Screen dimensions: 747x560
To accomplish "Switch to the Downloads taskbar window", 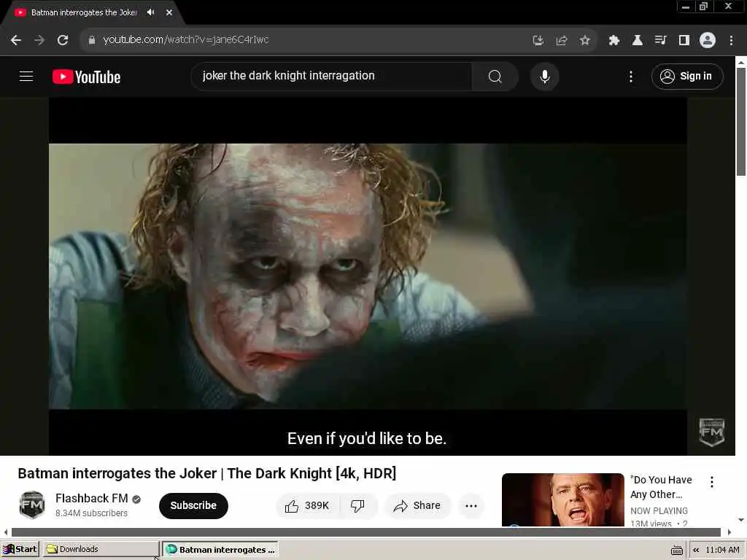I will tap(101, 549).
